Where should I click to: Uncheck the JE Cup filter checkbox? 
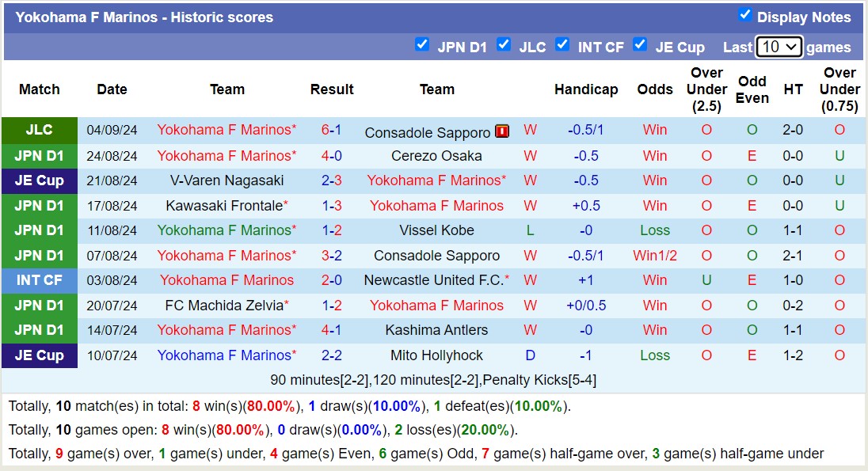point(640,45)
